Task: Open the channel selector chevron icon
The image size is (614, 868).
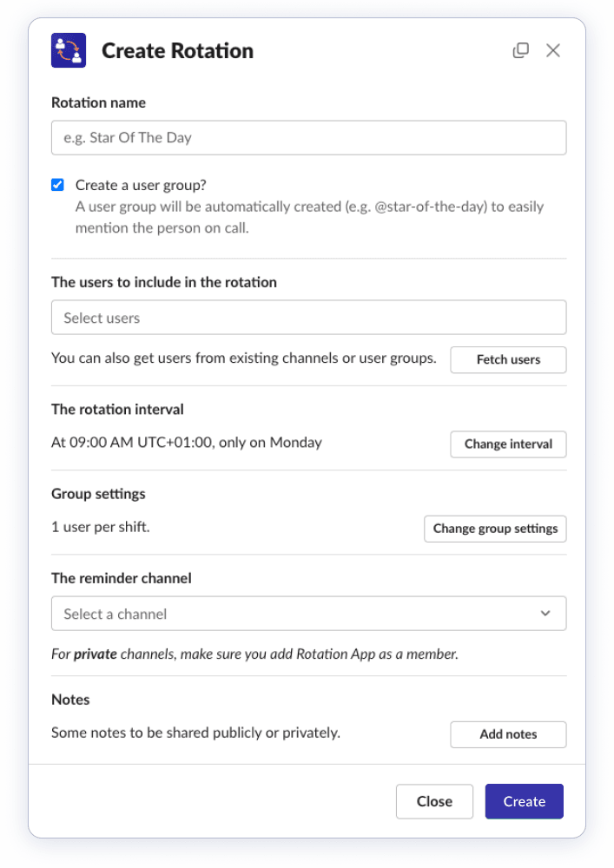Action: tap(545, 613)
